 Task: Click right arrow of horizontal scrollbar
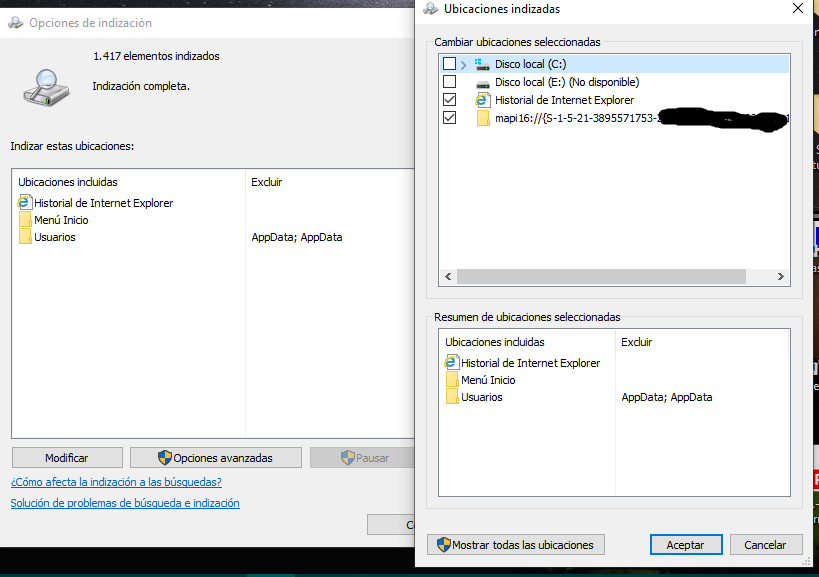click(x=780, y=276)
